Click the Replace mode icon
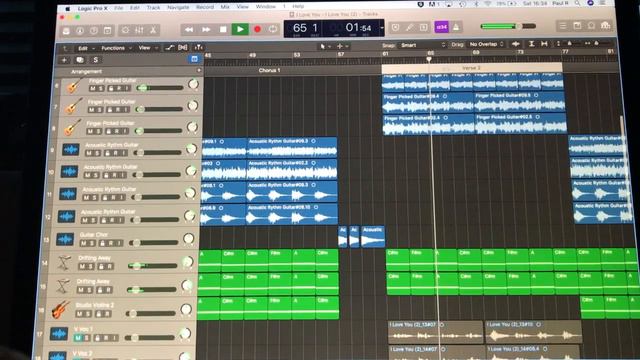Viewport: 640px width, 360px height. (x=395, y=28)
